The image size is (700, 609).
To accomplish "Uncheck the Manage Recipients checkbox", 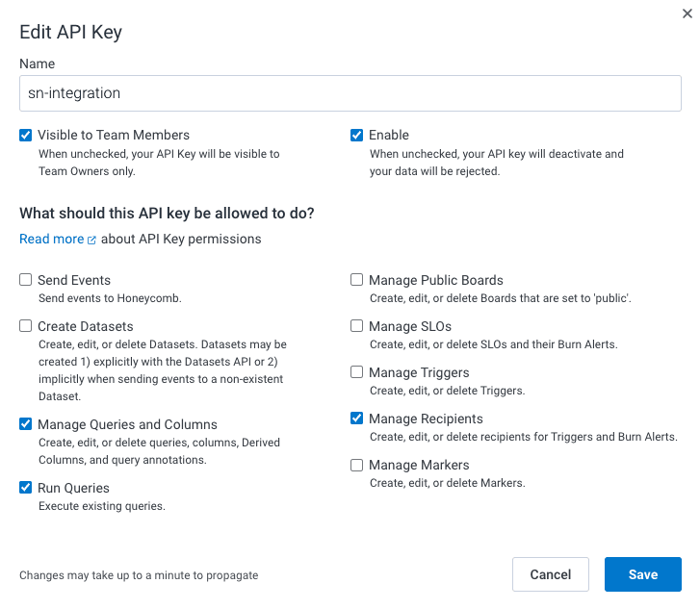I will click(x=357, y=419).
